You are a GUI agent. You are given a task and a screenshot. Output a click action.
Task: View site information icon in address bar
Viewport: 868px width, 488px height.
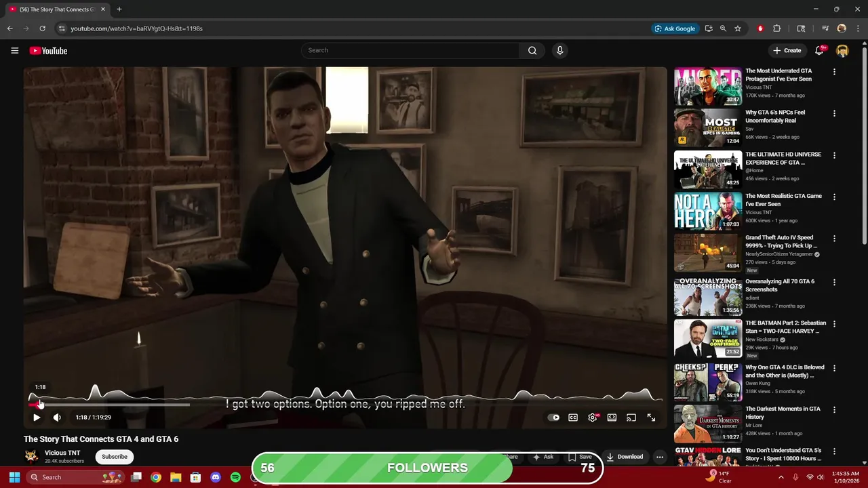pyautogui.click(x=62, y=28)
